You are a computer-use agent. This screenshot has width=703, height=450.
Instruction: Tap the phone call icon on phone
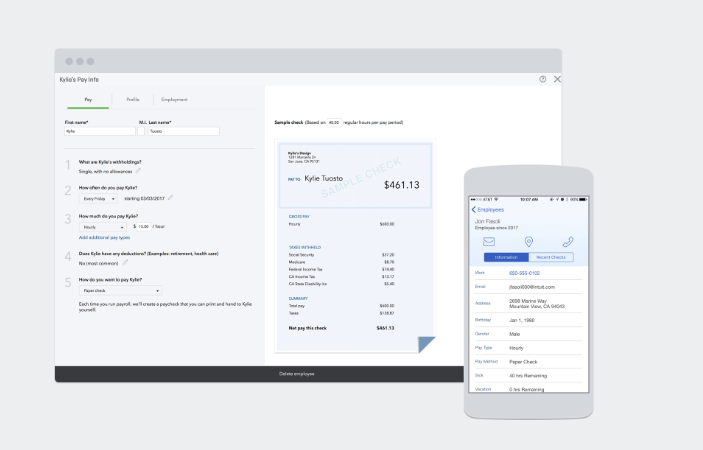pos(568,242)
